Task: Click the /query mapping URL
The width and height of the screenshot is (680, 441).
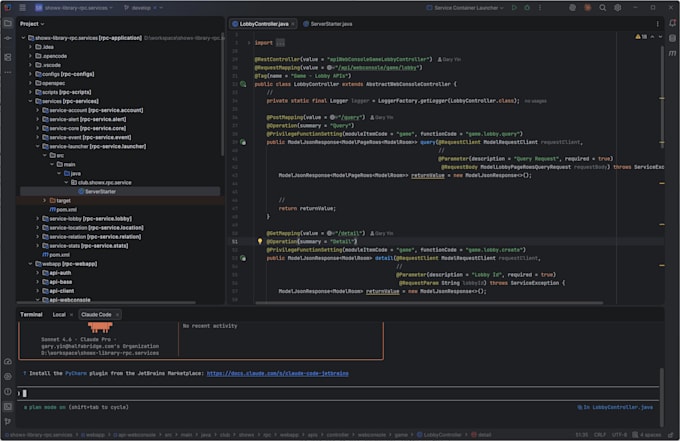Action: click(x=349, y=117)
